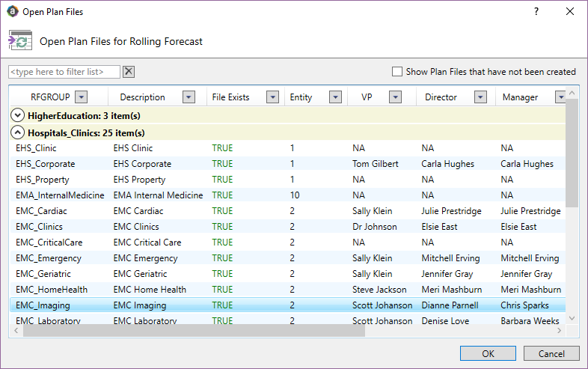Click the entity value 10 cell
The width and height of the screenshot is (588, 369).
tap(295, 195)
